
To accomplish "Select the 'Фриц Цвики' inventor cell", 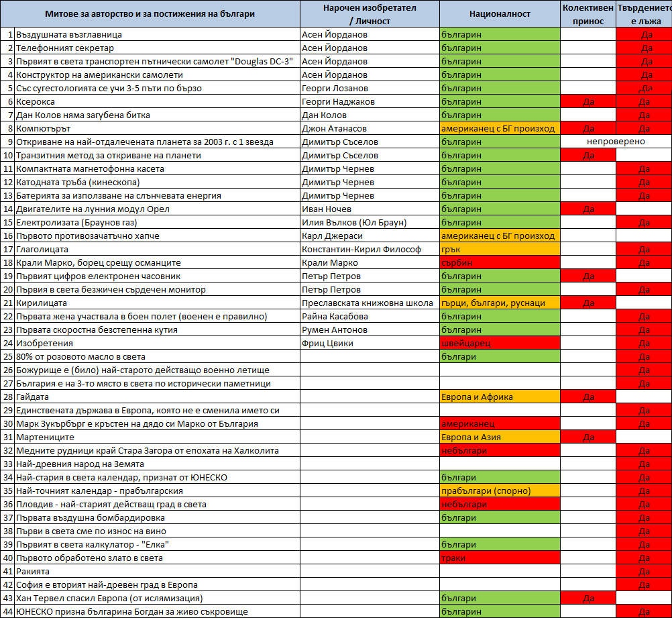I will [x=370, y=343].
